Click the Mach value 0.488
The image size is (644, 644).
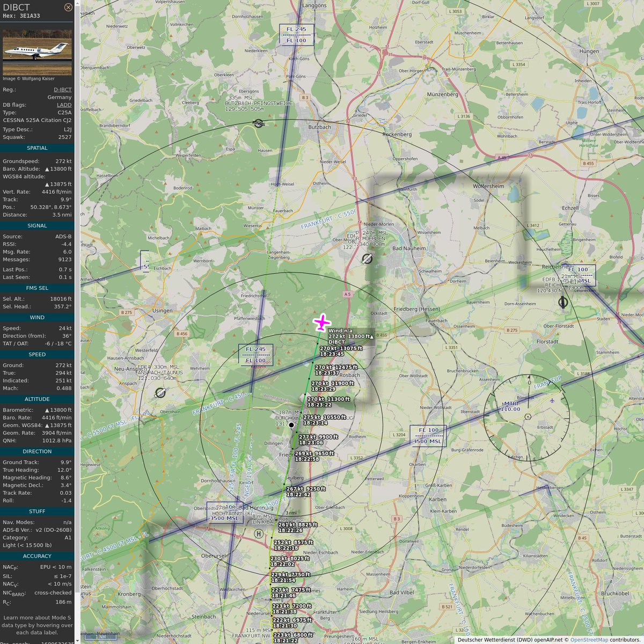tap(64, 389)
